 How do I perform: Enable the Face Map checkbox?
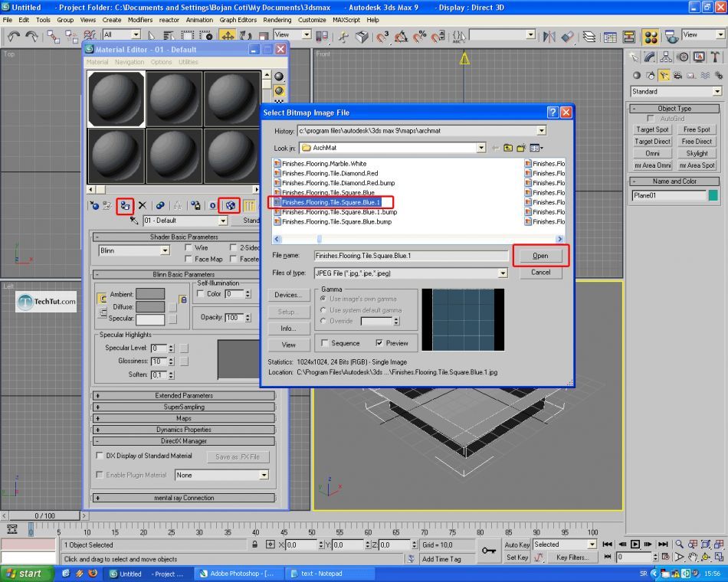[x=189, y=259]
